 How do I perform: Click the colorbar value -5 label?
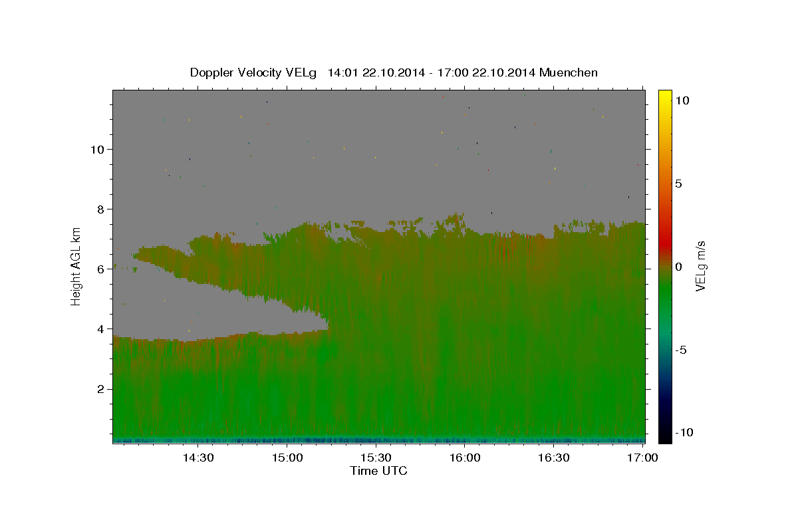(x=681, y=350)
